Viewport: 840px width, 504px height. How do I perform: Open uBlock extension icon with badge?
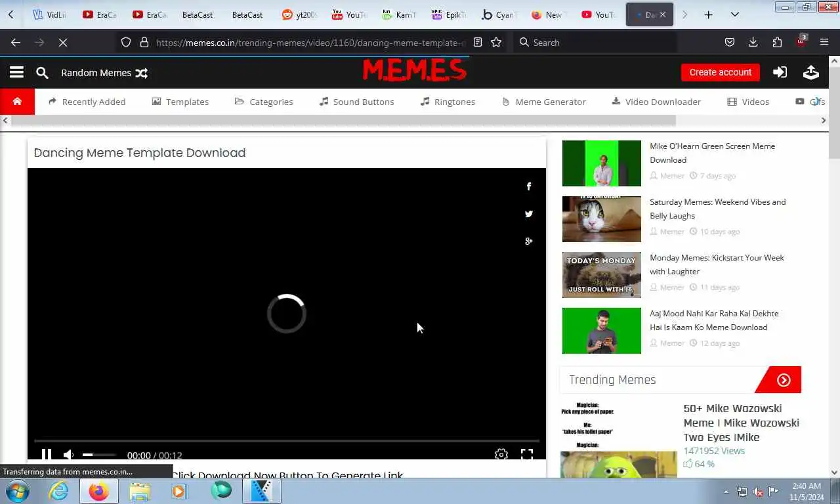(801, 42)
